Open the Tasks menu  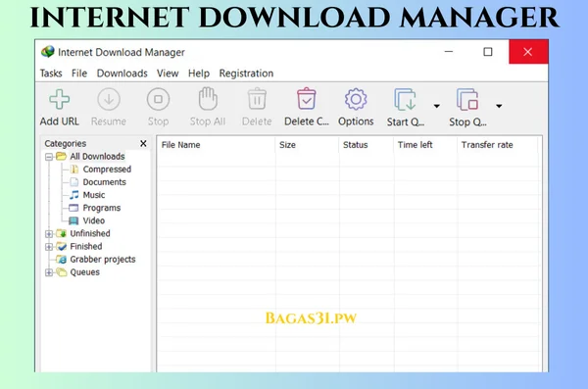(51, 73)
